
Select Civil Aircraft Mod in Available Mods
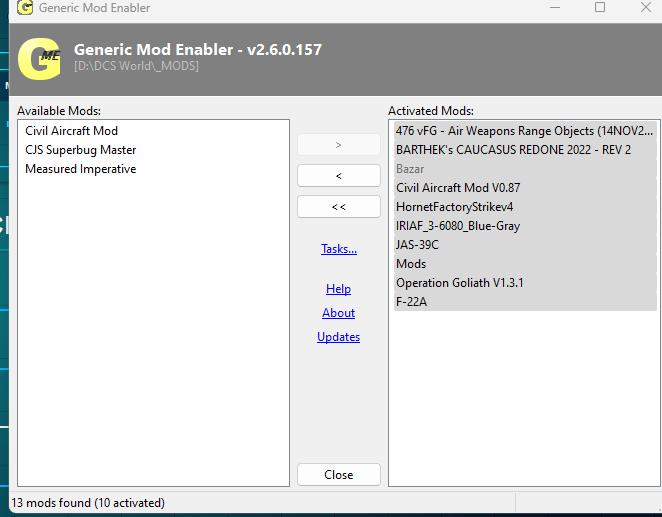tap(71, 131)
